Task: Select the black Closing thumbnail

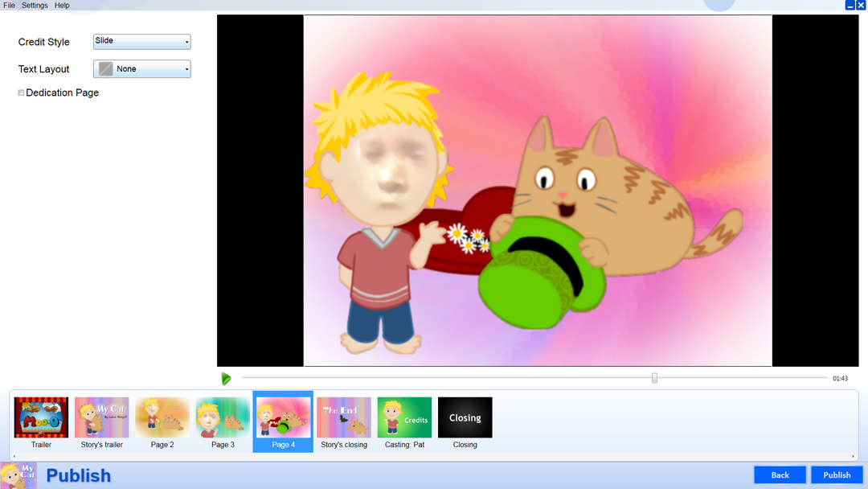Action: click(x=465, y=417)
